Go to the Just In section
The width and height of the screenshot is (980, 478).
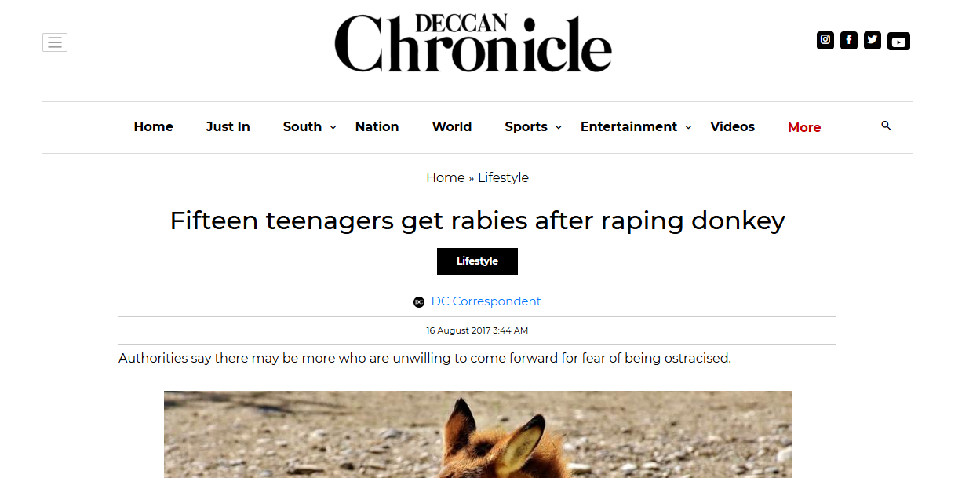point(228,127)
